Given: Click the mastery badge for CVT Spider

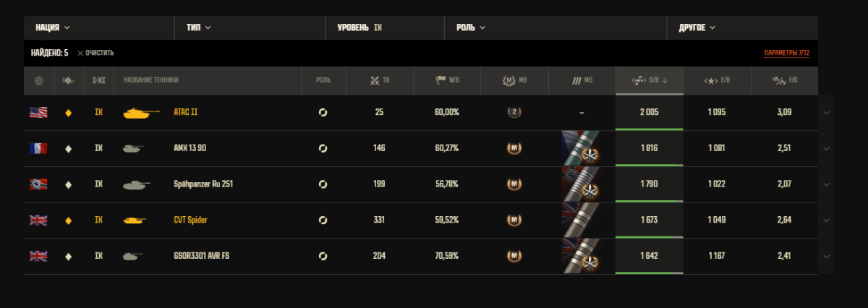Looking at the screenshot, I should pos(514,220).
